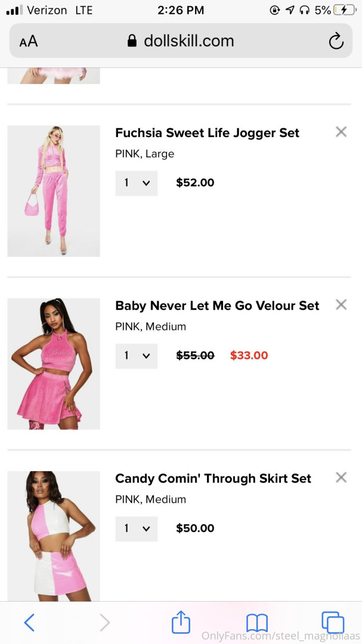
Task: Open the aA reader text options
Action: (29, 41)
